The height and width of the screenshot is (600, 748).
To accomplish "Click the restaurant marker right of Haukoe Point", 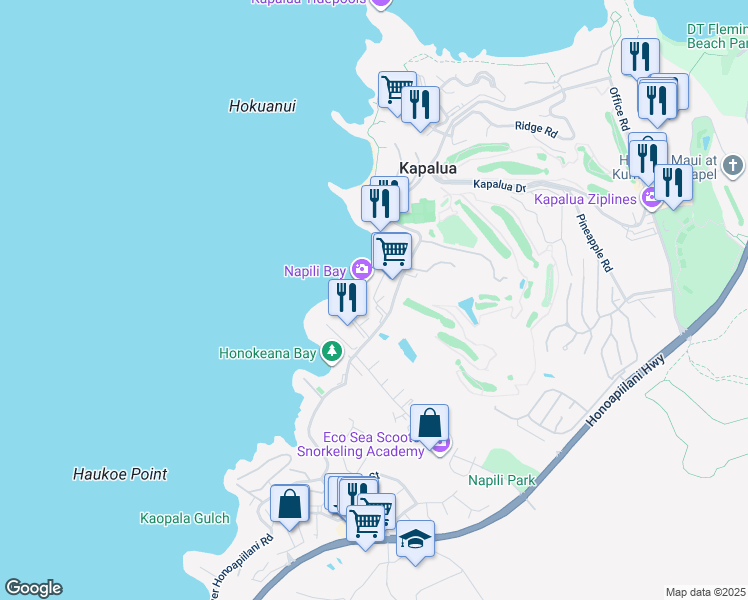I will pos(358,494).
